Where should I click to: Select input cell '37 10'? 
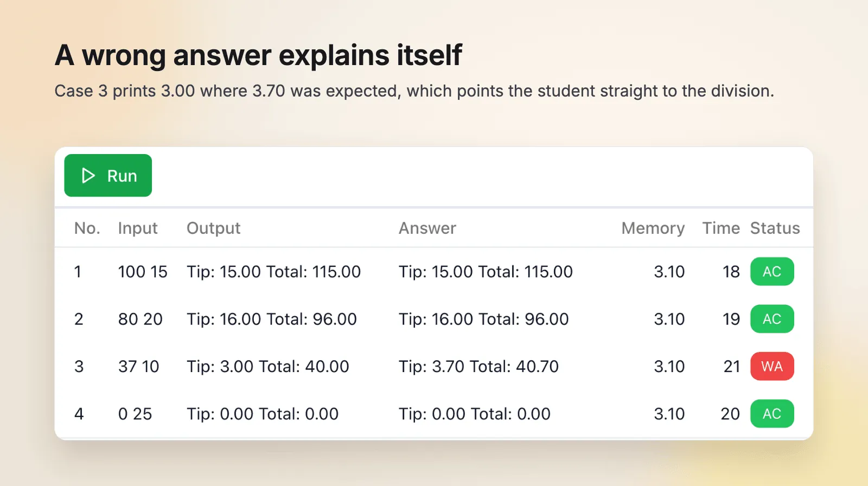(139, 366)
